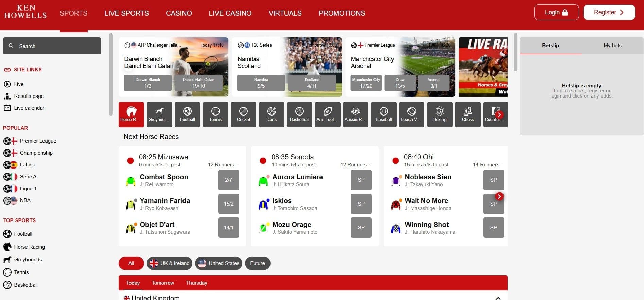Click login link in empty betslip
Screen dimensions: 644x300
(x=556, y=96)
